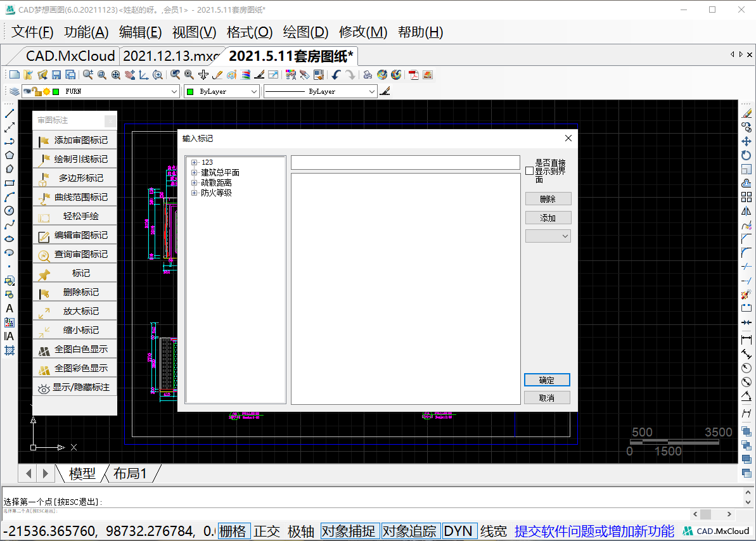This screenshot has height=541, width=756.
Task: Click the Save (floppy disk) toolbar icon
Action: 56,75
